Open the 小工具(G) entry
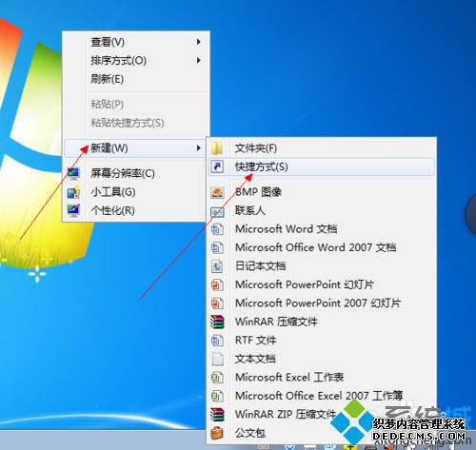The height and width of the screenshot is (450, 476). 136,192
